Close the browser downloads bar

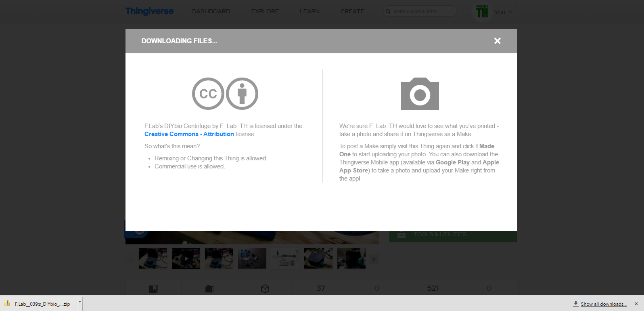pos(636,304)
